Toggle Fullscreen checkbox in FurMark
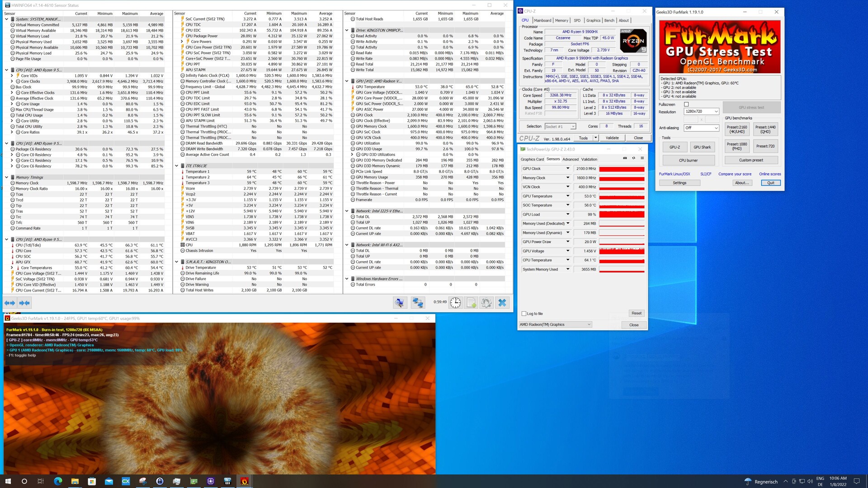The image size is (868, 488). (686, 104)
